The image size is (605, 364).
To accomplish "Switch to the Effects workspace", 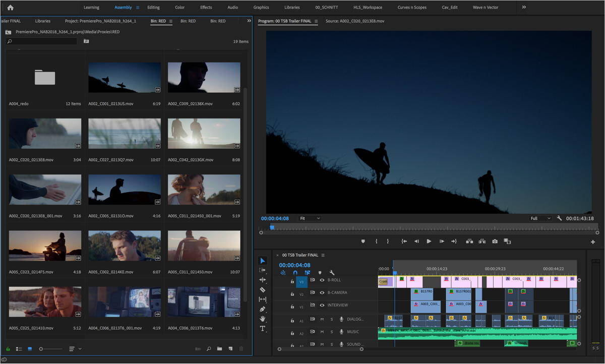I will 206,8.
